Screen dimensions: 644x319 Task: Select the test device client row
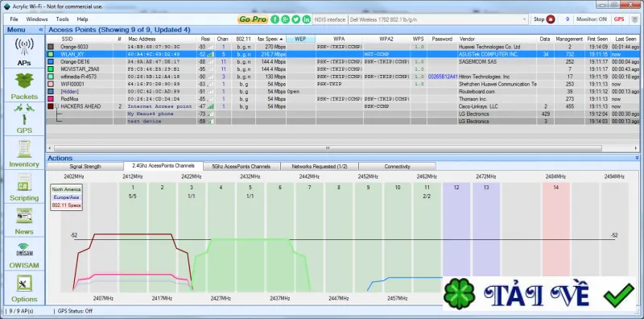343,122
